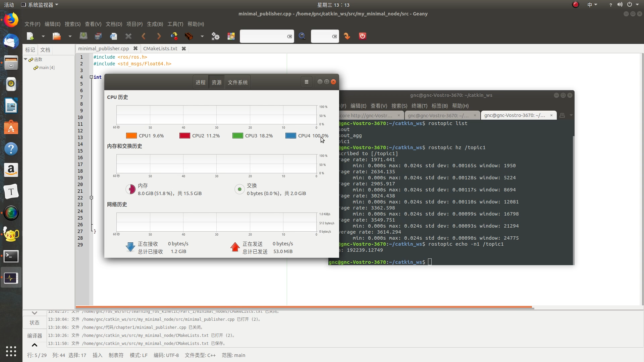
Task: Click the red Quit power icon
Action: click(363, 36)
